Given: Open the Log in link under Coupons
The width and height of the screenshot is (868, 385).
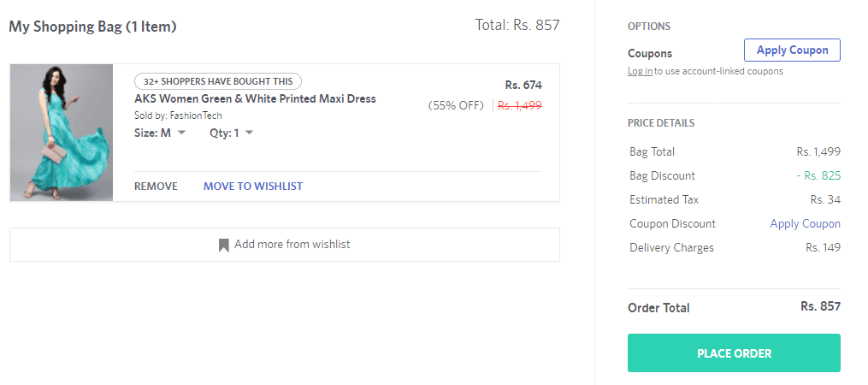Looking at the screenshot, I should pos(641,71).
